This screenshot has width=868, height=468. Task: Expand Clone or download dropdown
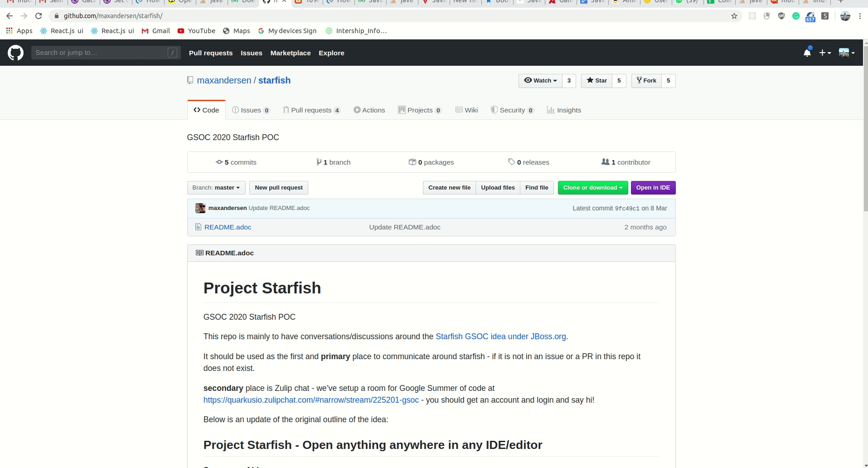[x=593, y=188]
